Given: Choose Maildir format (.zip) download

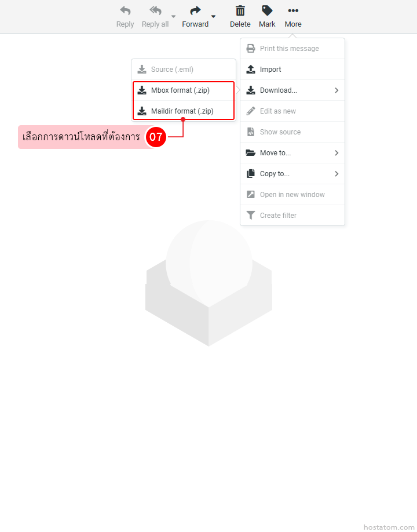Looking at the screenshot, I should pyautogui.click(x=184, y=111).
